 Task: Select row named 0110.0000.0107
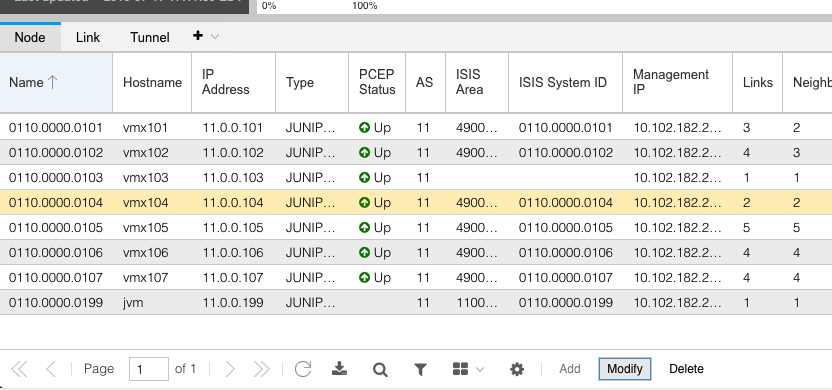click(x=416, y=278)
